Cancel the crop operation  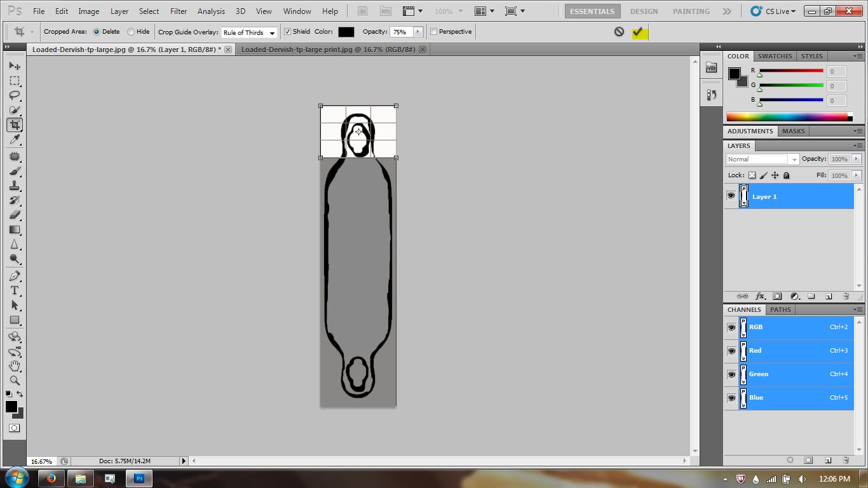pyautogui.click(x=619, y=31)
